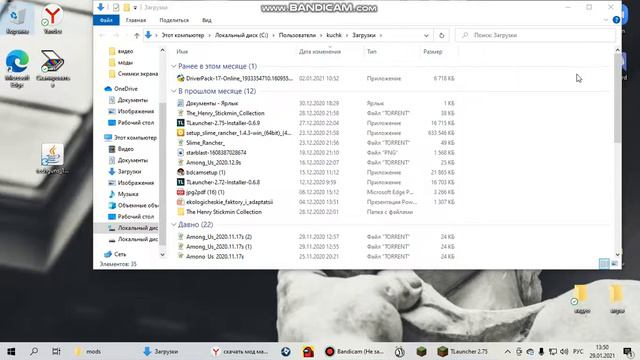This screenshot has width=640, height=360.
Task: Refresh the Загрузки folder view
Action: [441, 36]
